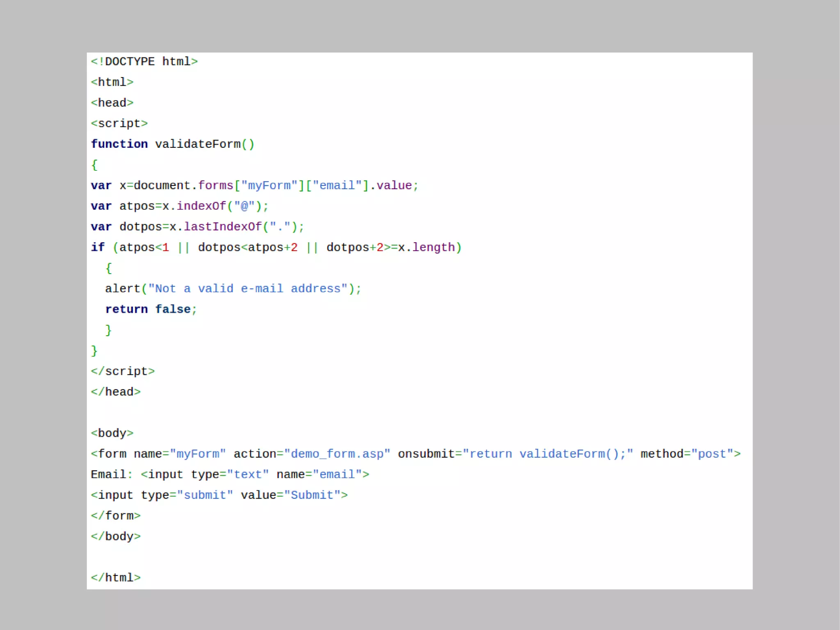Click the 'var dotpos=x.lastIndexOf' line
The width and height of the screenshot is (840, 630).
[198, 227]
